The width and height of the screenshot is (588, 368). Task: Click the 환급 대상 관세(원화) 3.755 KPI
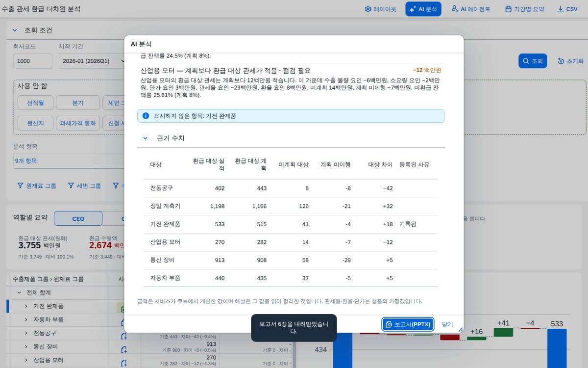pyautogui.click(x=39, y=245)
